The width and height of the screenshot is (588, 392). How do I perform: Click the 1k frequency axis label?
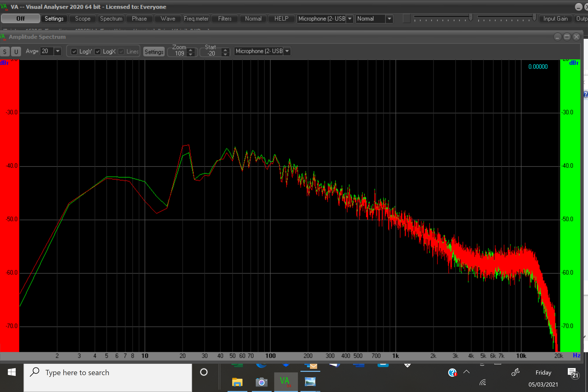click(396, 356)
